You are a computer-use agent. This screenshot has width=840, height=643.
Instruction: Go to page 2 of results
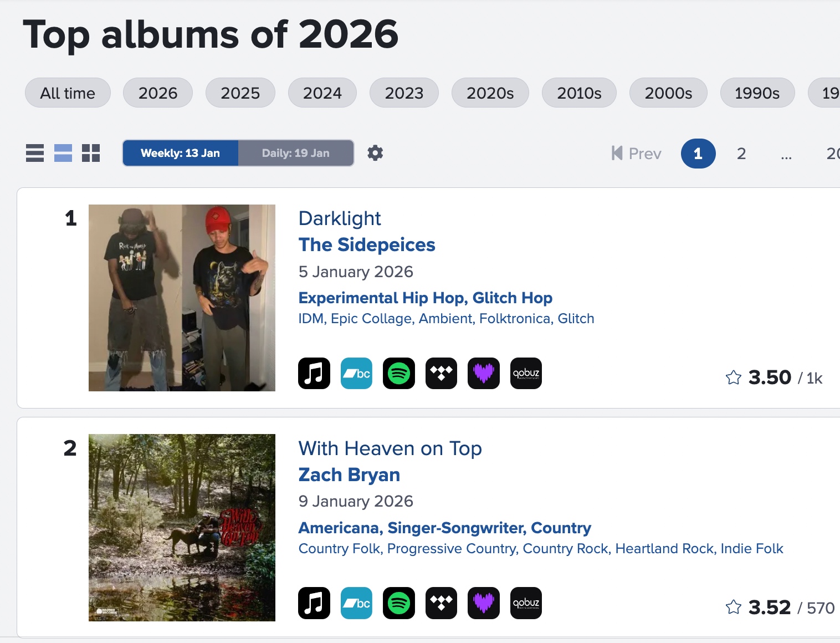741,154
